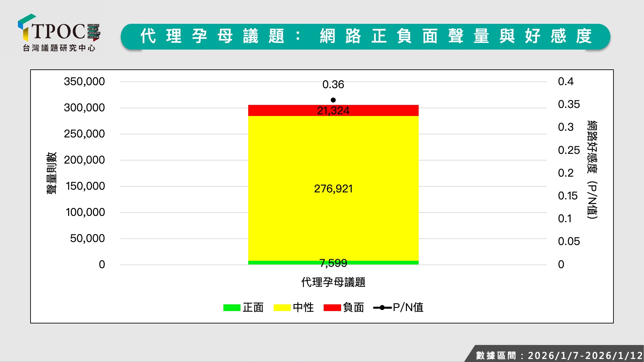644x362 pixels.
Task: Click the chart title banner 代理孕母議題
Action: coord(365,37)
